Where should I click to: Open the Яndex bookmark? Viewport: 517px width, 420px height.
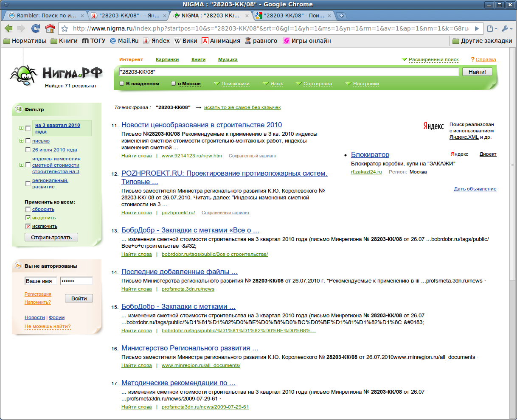pos(156,41)
